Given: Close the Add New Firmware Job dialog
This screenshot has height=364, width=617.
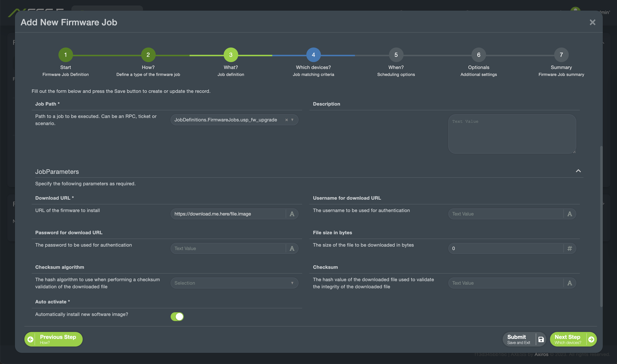Looking at the screenshot, I should pyautogui.click(x=592, y=22).
